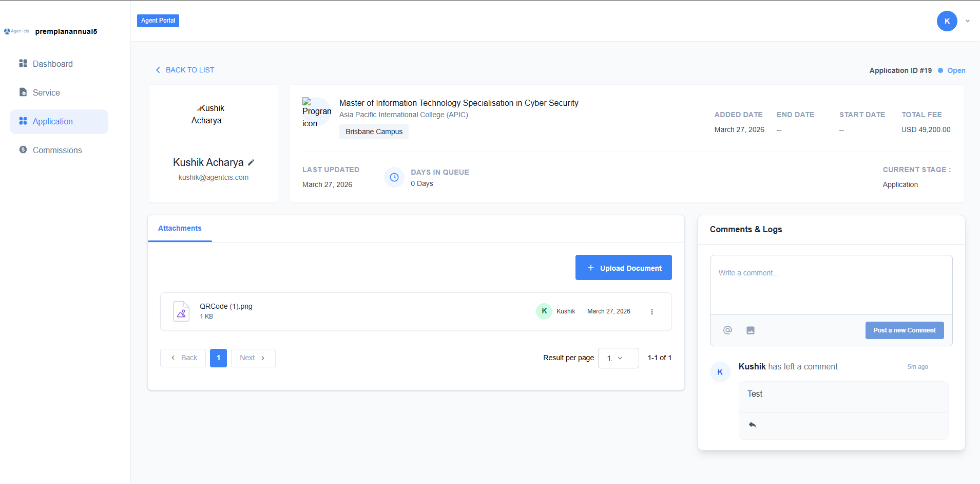
Task: Click the current stage Application value
Action: pyautogui.click(x=900, y=184)
